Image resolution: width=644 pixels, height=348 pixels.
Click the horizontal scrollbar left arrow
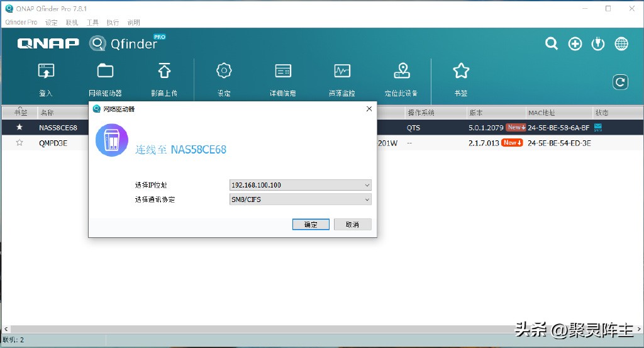click(x=6, y=329)
